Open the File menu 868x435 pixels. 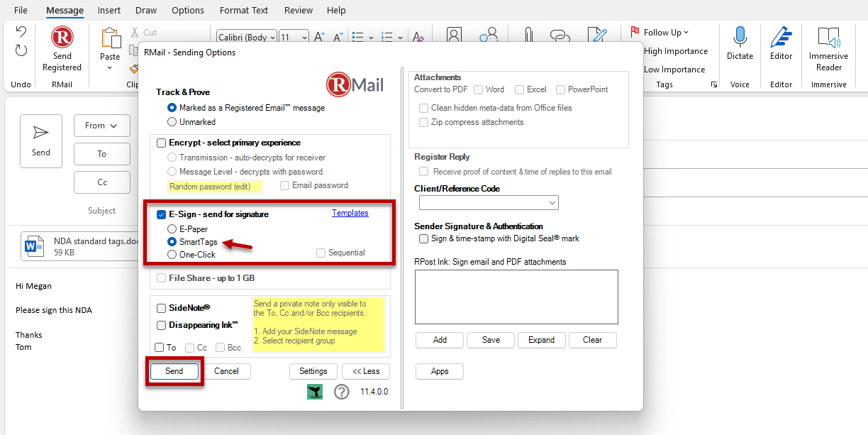21,10
